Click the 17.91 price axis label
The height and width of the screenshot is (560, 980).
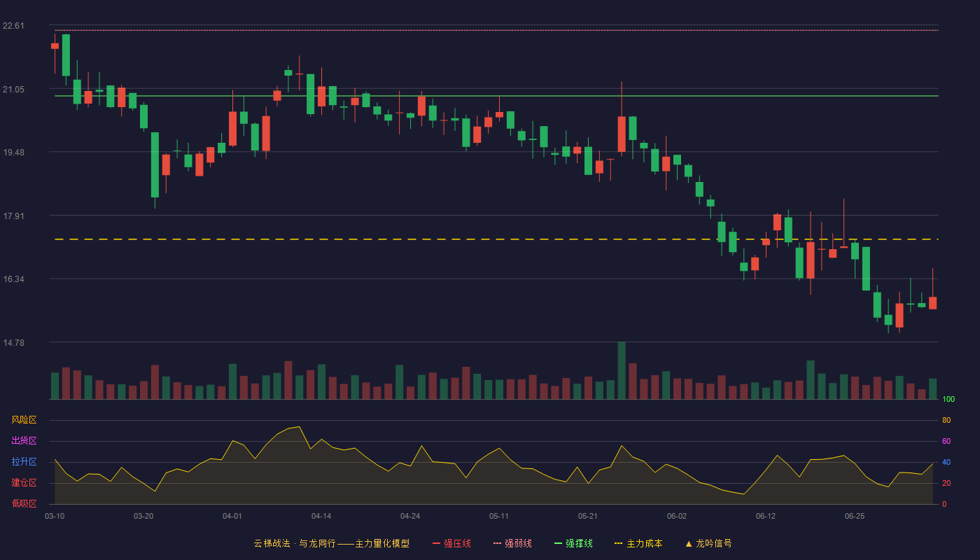tap(13, 216)
